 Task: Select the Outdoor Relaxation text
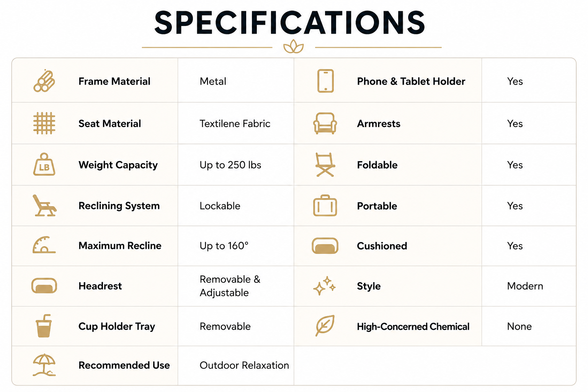pos(244,365)
